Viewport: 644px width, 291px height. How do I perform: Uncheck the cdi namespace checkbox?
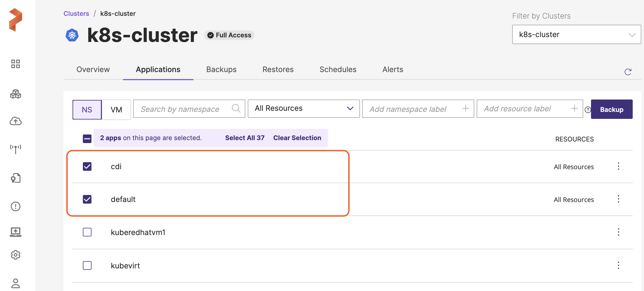87,166
